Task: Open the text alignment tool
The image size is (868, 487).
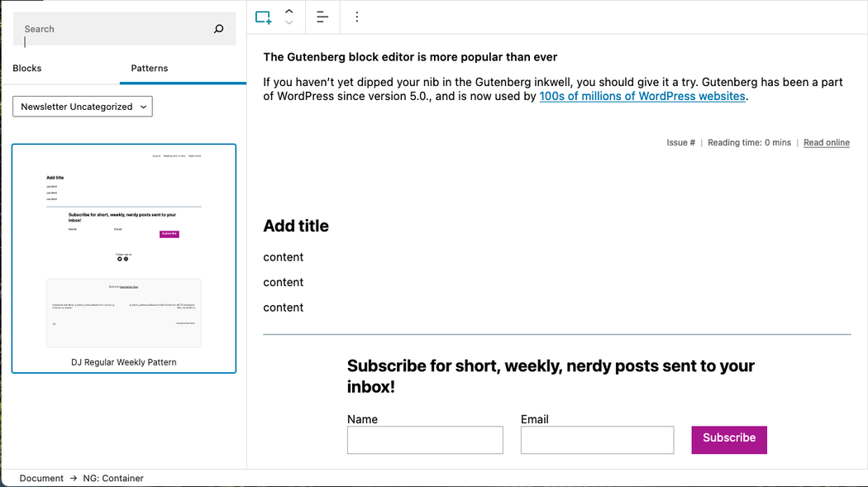Action: (322, 17)
